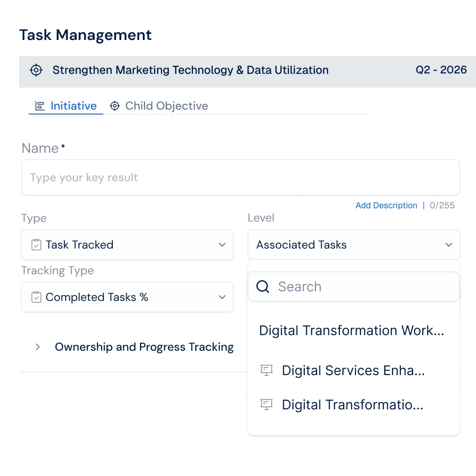Switch to the Child Objective tab
The height and width of the screenshot is (476, 476).
159,106
